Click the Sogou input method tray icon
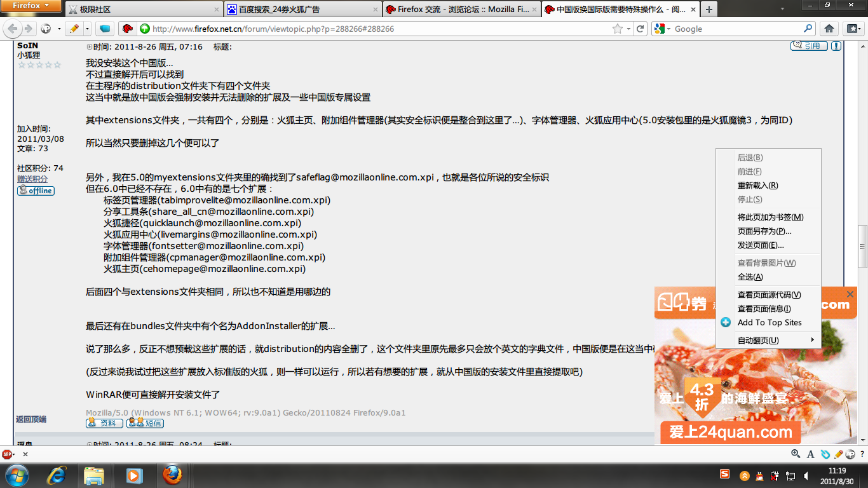 tap(724, 474)
